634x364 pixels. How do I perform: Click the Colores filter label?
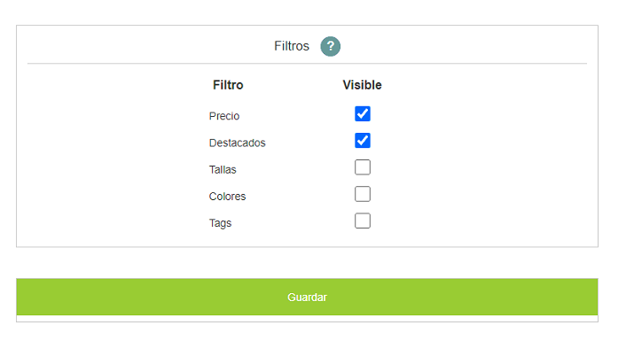coord(227,197)
